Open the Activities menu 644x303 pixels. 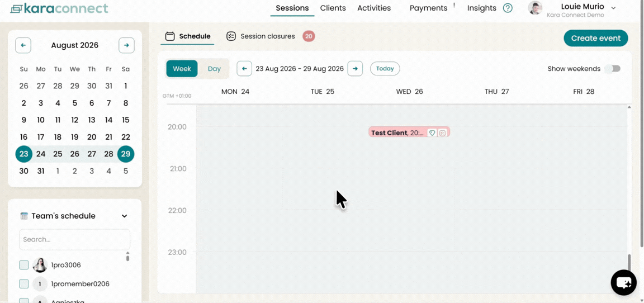point(374,8)
